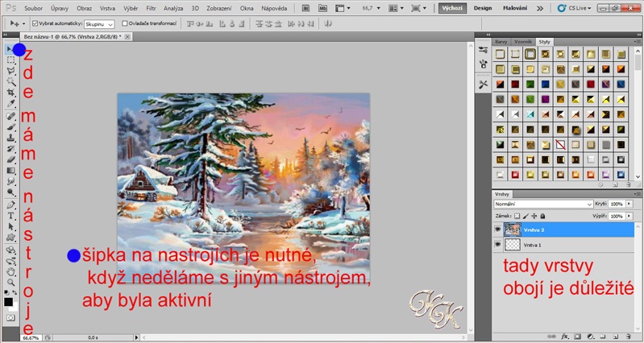Enable Ovladače transformací checkbox
Image resolution: width=644 pixels, height=343 pixels.
click(124, 24)
